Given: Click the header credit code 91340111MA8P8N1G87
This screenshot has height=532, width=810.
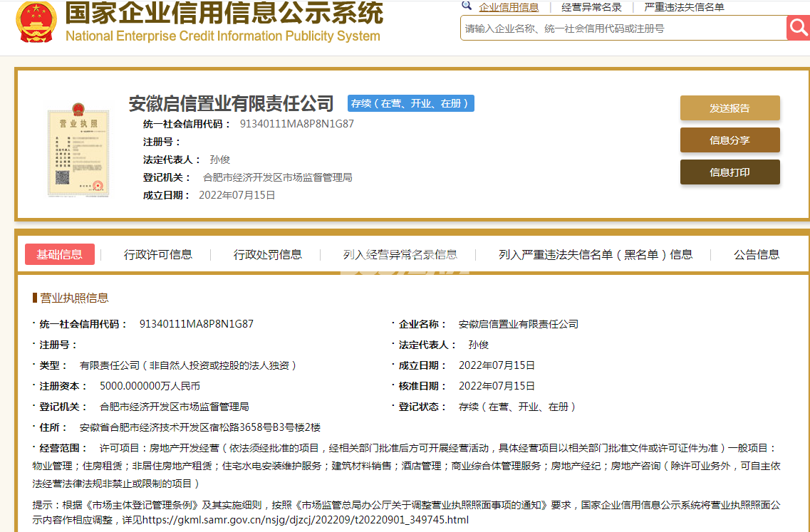Looking at the screenshot, I should (297, 124).
